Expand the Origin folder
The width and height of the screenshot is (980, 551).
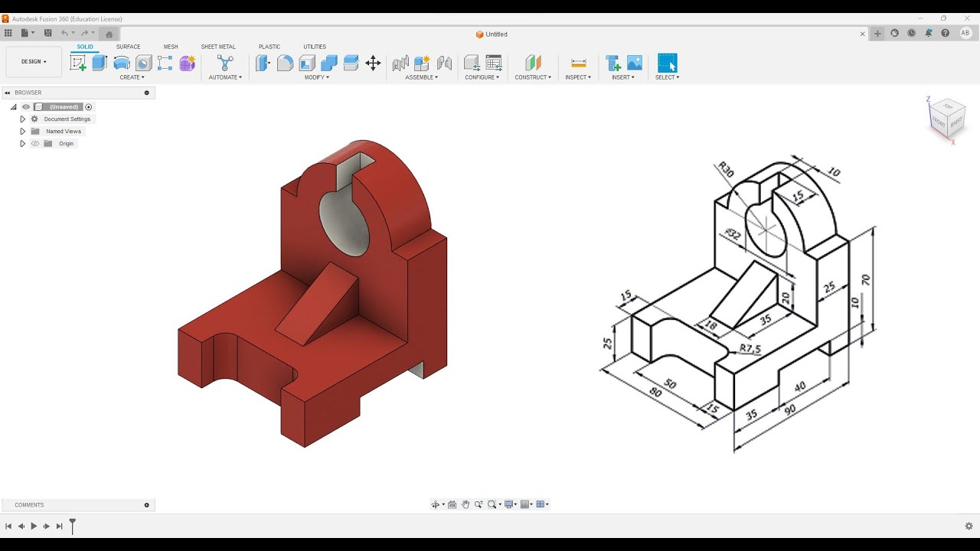click(22, 144)
